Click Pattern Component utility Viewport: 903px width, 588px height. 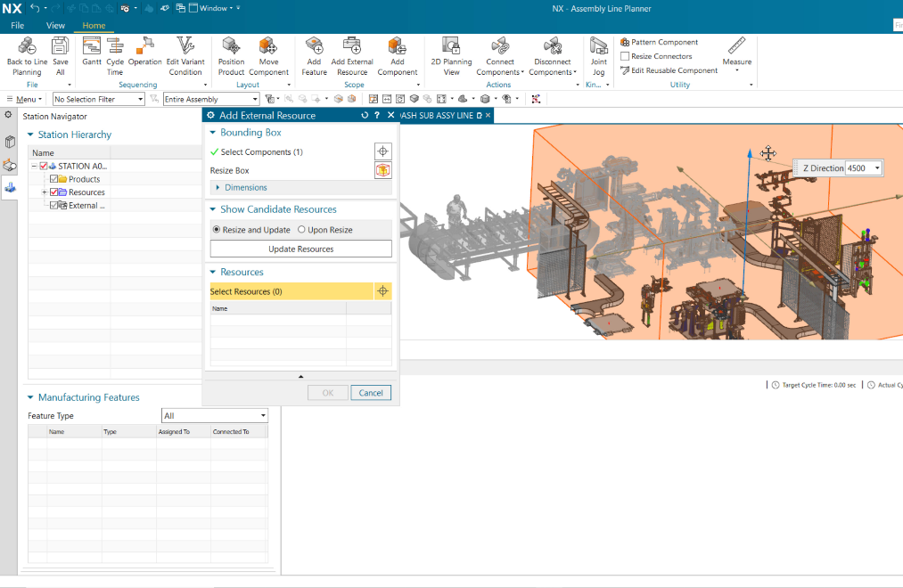tap(659, 42)
